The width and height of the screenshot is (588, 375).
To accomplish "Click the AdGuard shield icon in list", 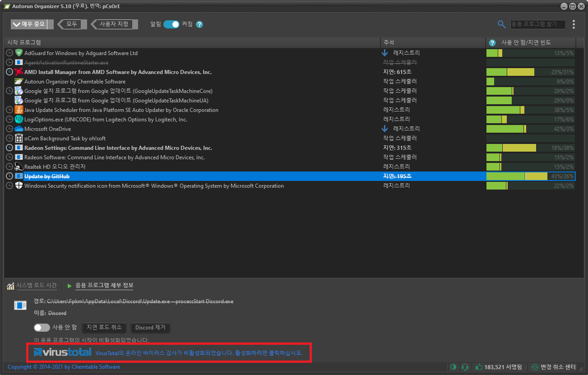I will click(19, 53).
